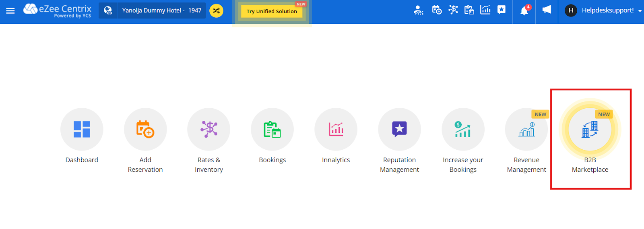Click Try Unified Solution button
Image resolution: width=644 pixels, height=229 pixels.
[x=272, y=11]
